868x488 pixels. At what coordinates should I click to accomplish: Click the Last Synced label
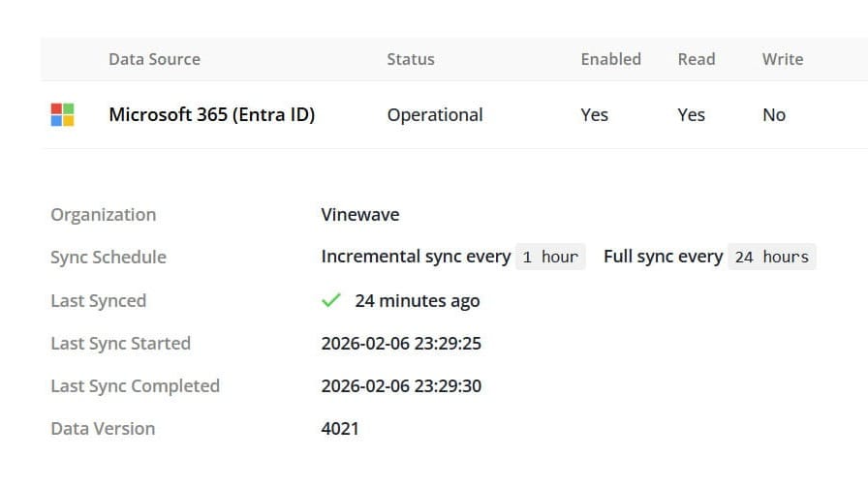(99, 301)
